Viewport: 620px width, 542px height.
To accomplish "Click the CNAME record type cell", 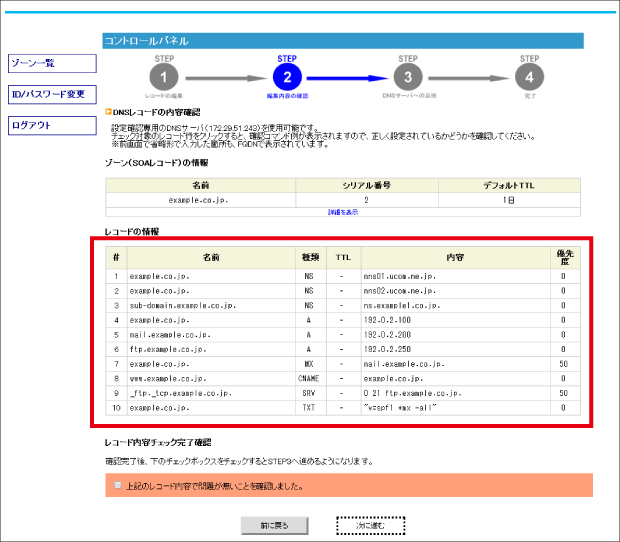I will (x=311, y=379).
